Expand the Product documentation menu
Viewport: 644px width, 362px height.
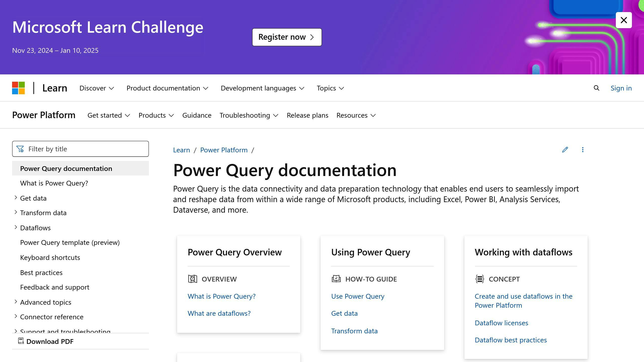pyautogui.click(x=167, y=88)
